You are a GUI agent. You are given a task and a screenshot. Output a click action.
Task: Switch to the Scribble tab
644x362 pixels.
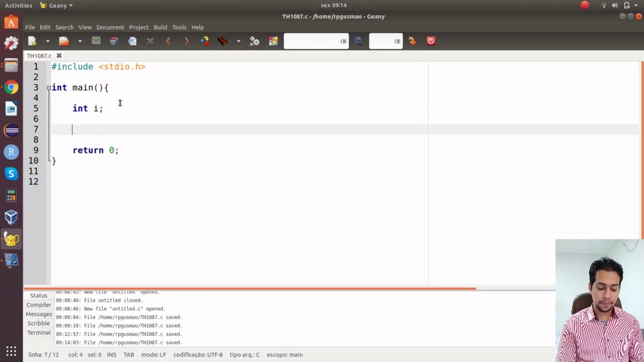39,323
